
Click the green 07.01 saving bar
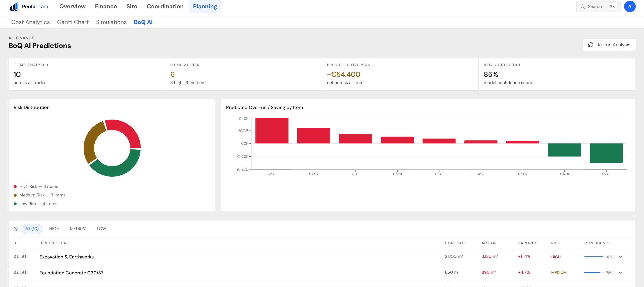[606, 153]
